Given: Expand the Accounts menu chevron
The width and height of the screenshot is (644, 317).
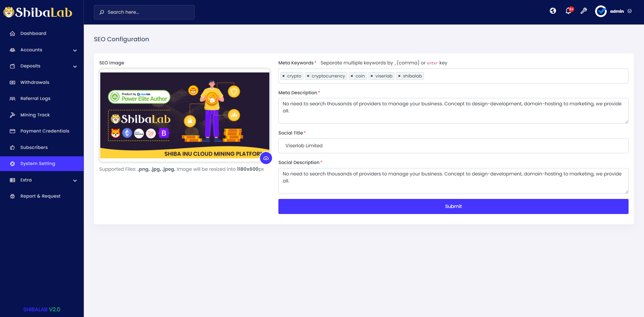Looking at the screenshot, I should (75, 50).
